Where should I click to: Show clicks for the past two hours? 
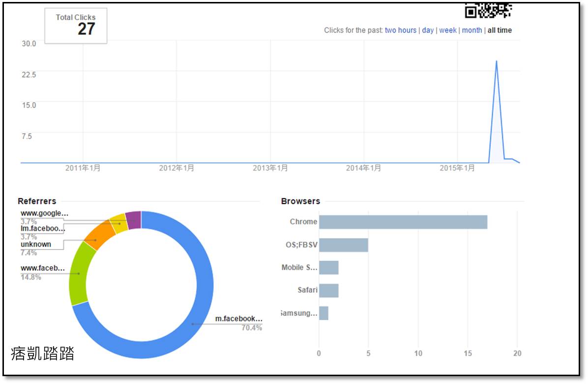(x=401, y=30)
